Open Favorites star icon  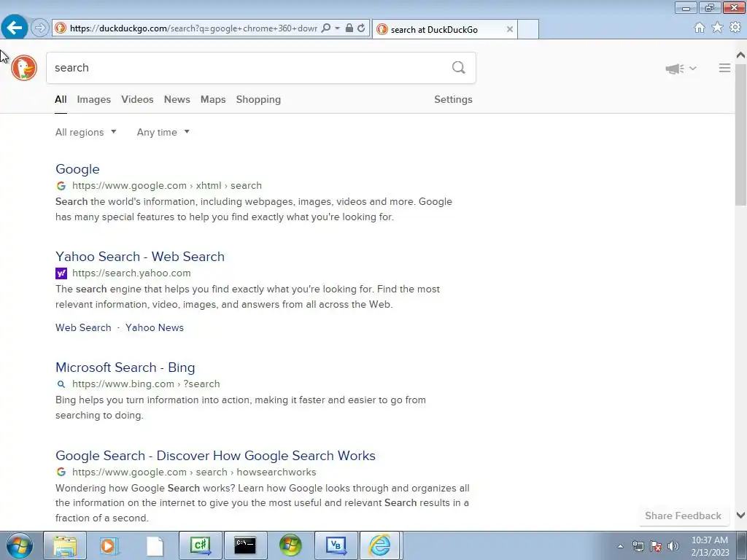tap(718, 28)
